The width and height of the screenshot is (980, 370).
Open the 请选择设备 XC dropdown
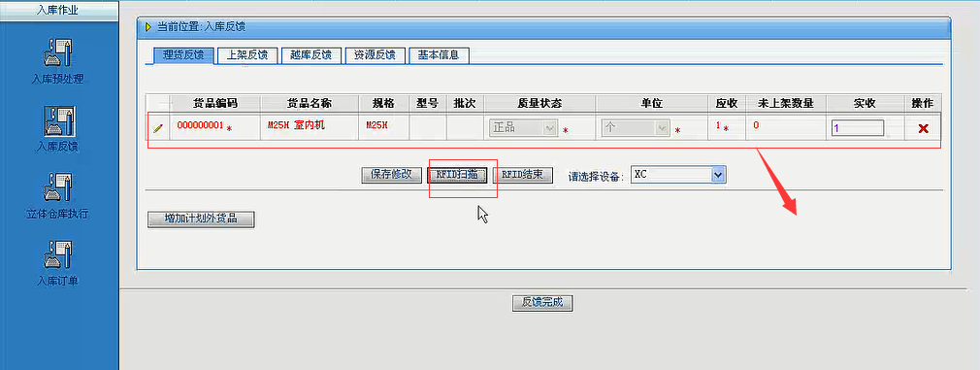coord(677,175)
